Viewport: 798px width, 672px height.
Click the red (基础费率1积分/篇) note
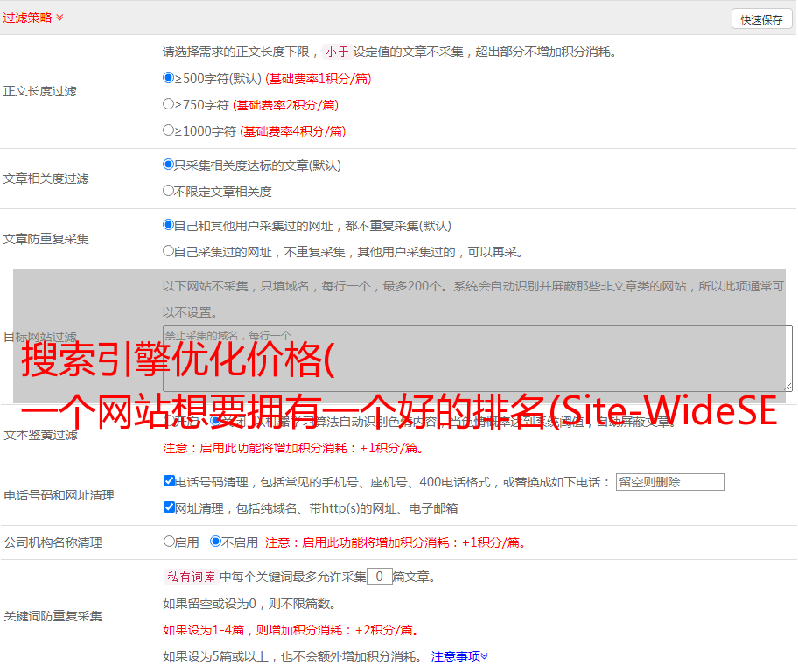pyautogui.click(x=318, y=79)
